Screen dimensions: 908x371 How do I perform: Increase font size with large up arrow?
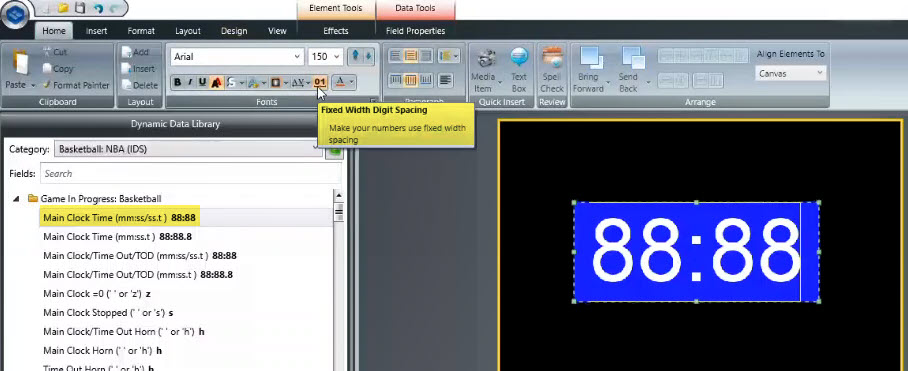click(x=355, y=56)
